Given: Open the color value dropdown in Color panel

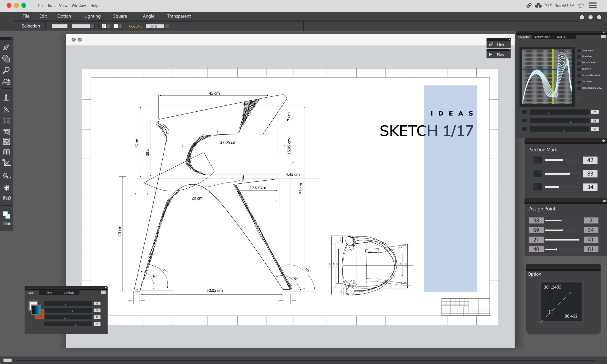Looking at the screenshot, I should (97, 303).
